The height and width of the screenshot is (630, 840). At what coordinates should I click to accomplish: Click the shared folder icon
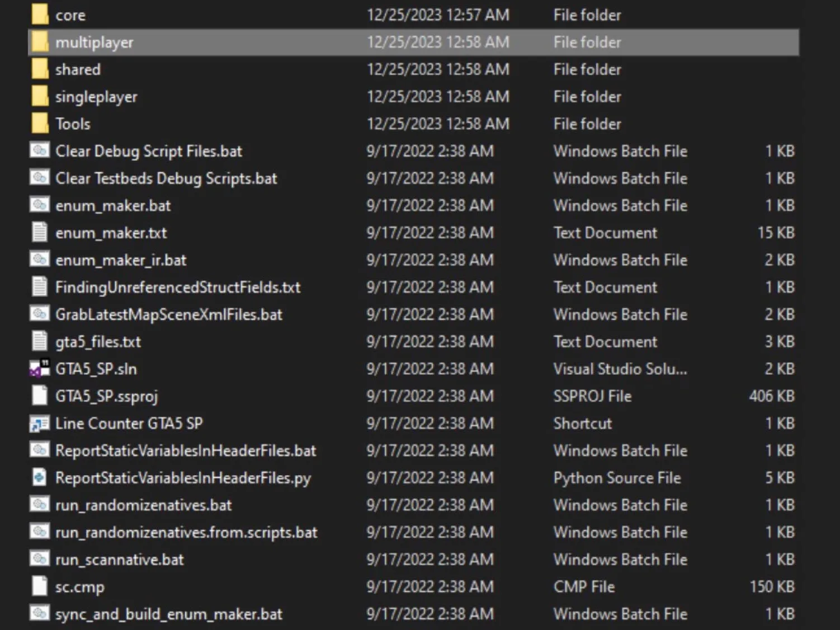point(40,69)
